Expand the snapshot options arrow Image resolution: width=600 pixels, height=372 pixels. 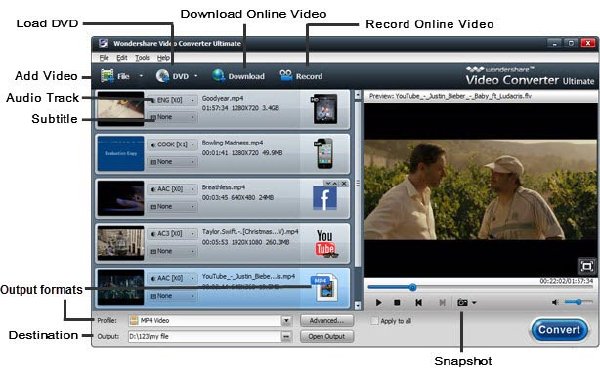point(474,302)
